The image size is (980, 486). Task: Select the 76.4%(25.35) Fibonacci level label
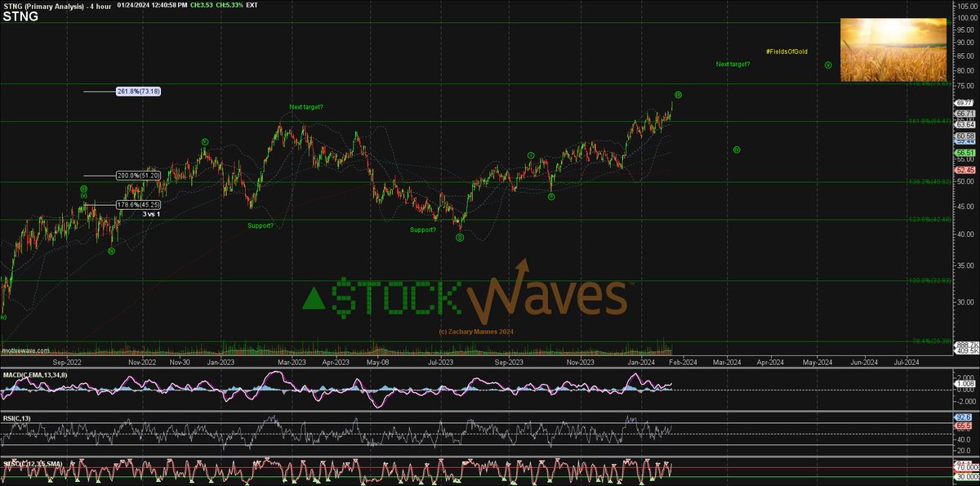point(930,341)
